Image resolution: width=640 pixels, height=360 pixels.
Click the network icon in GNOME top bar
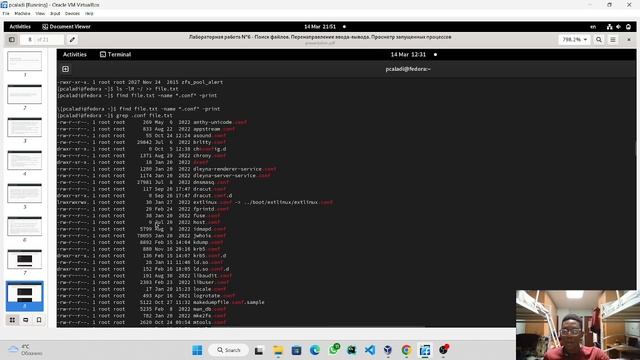[609, 27]
